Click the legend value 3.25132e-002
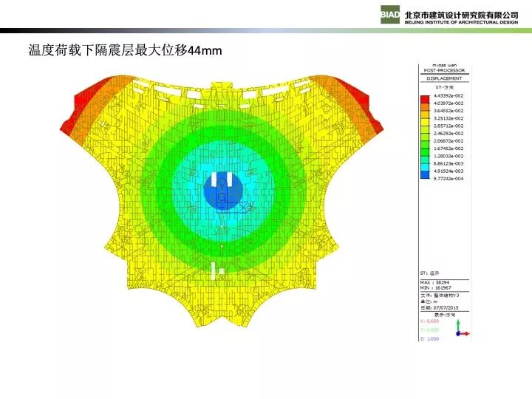 click(x=449, y=118)
